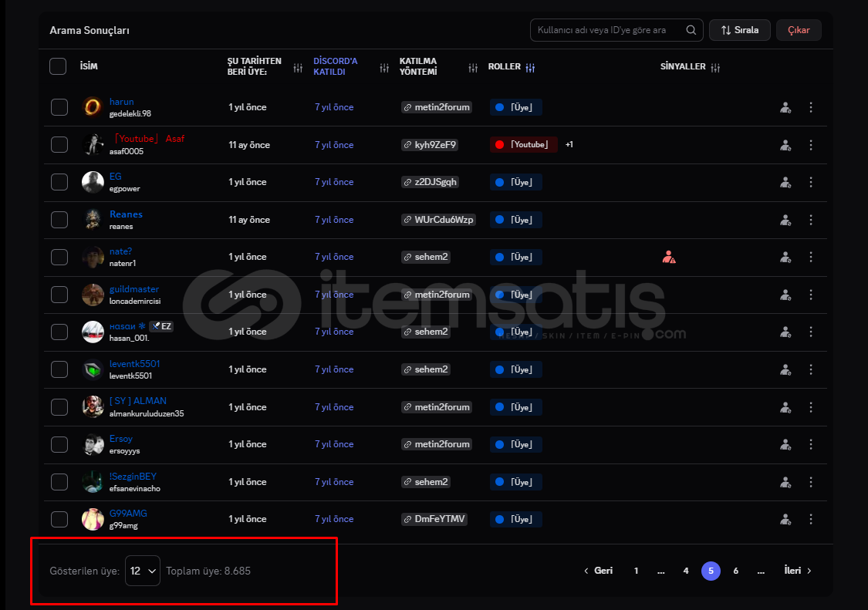This screenshot has height=610, width=868.
Task: Focus the username or ID search field
Action: 607,30
